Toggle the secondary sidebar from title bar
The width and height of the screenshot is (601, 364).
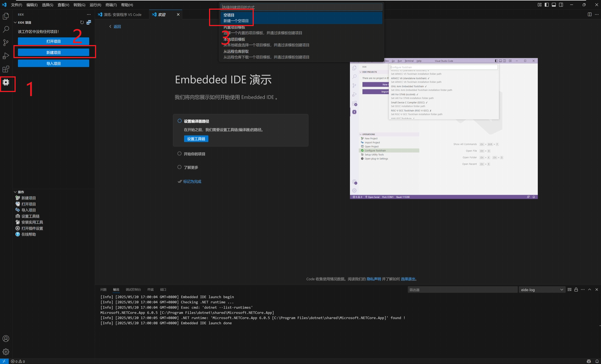(x=561, y=5)
